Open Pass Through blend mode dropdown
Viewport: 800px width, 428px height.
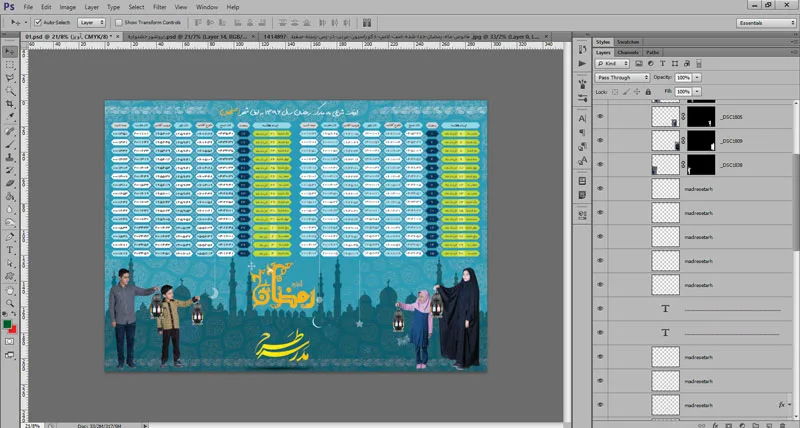coord(622,78)
